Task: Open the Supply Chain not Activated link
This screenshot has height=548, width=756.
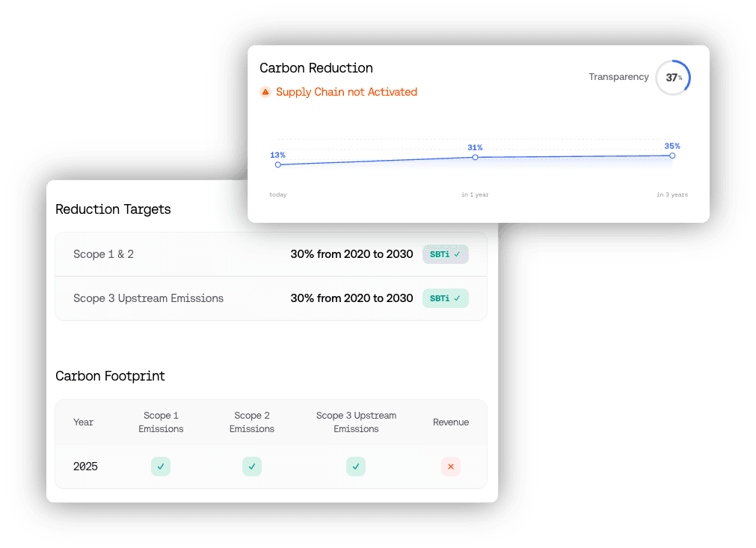Action: 346,92
